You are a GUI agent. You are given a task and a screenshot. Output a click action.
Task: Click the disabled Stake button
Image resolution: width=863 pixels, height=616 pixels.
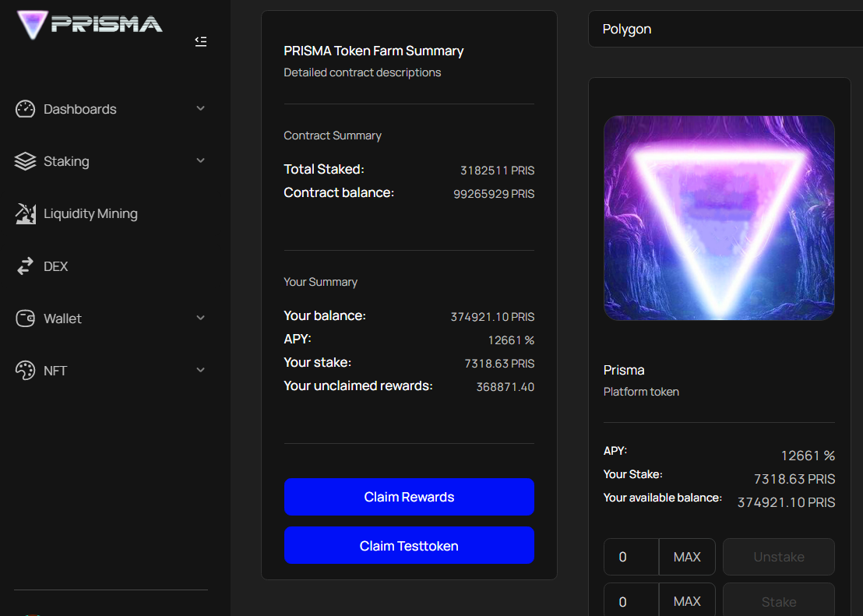tap(778, 601)
